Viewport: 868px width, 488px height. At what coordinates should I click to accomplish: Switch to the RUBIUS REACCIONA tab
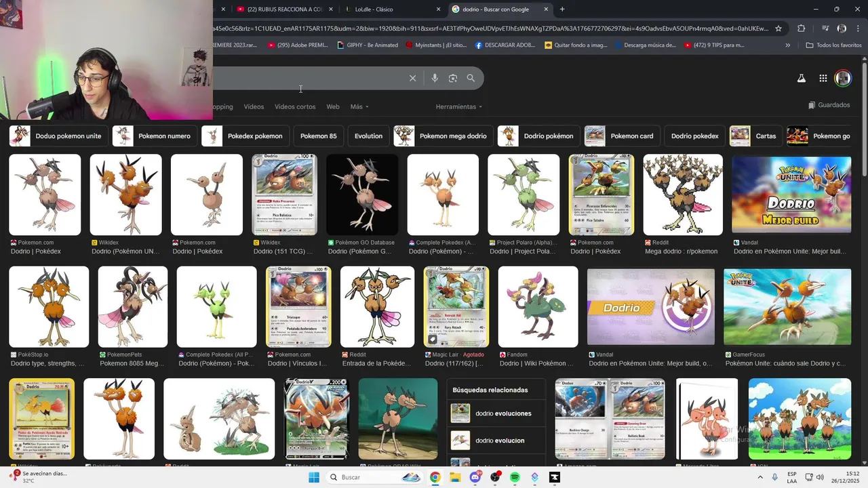click(x=285, y=9)
